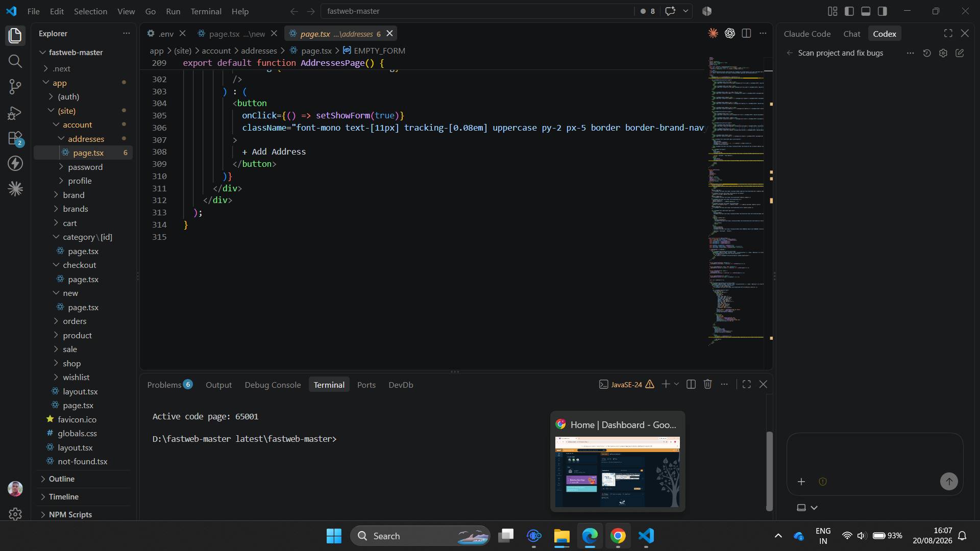Viewport: 980px width, 551px height.
Task: Click the account breadcrumb link
Action: [x=216, y=51]
